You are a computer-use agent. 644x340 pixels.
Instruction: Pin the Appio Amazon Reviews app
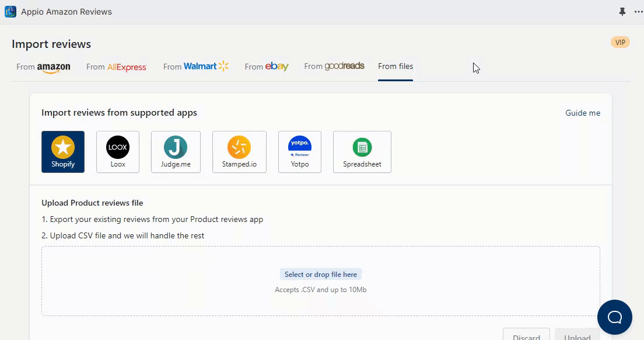click(622, 12)
